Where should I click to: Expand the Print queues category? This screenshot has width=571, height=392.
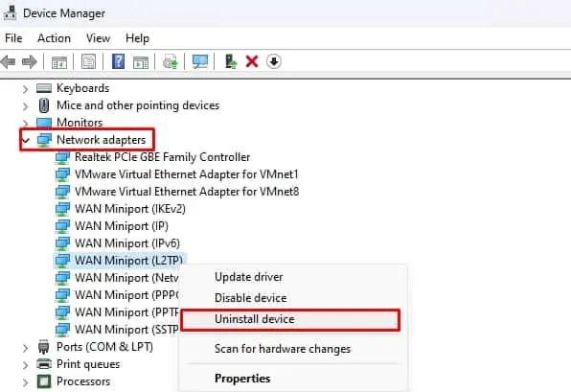(25, 365)
